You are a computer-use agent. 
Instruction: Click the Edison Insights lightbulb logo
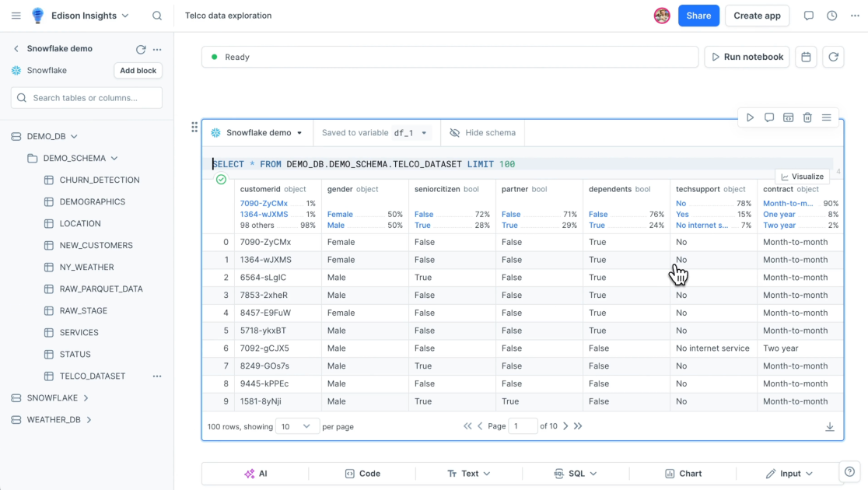click(x=37, y=16)
